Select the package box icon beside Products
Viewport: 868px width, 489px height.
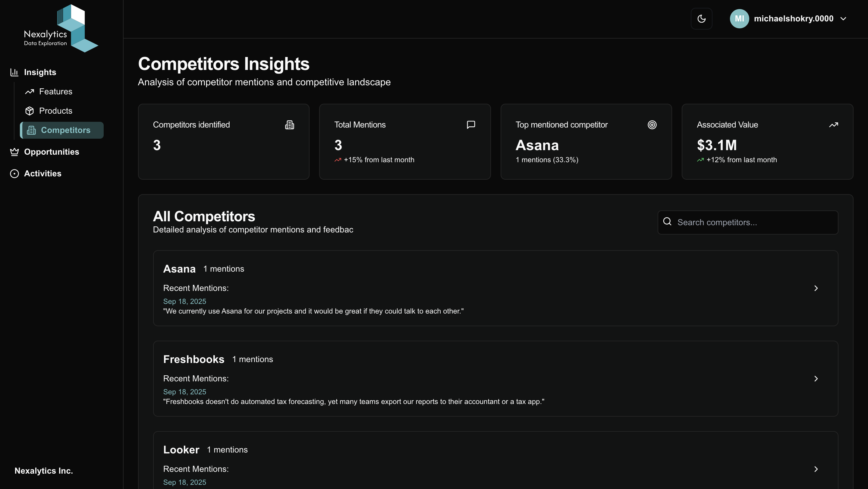[x=30, y=111]
